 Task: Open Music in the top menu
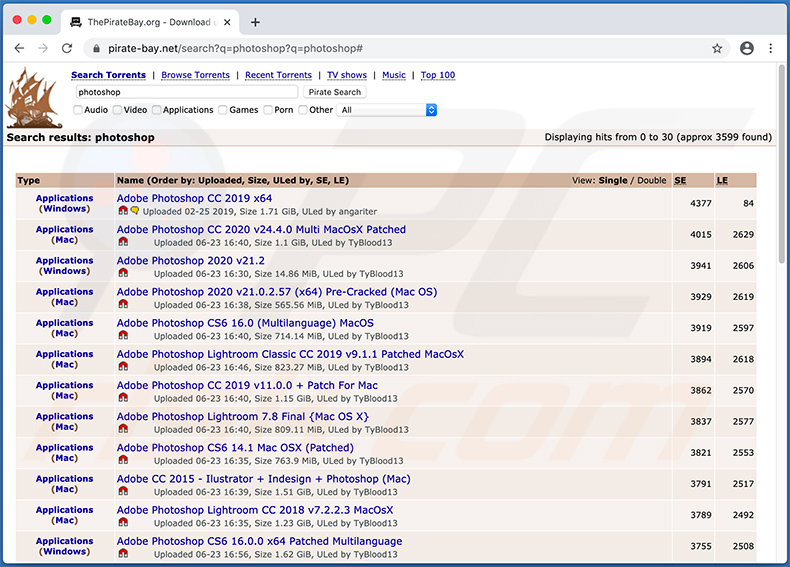[x=393, y=75]
